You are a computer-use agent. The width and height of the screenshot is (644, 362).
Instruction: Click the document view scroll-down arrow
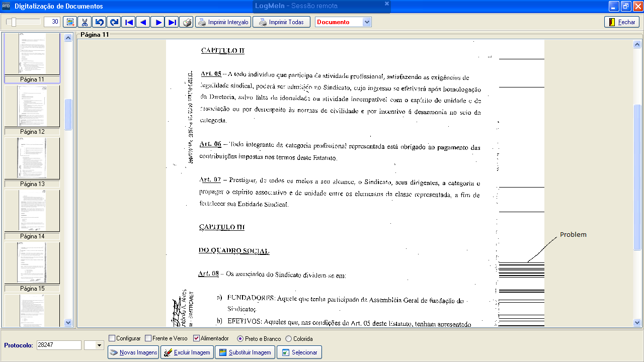[x=637, y=323]
